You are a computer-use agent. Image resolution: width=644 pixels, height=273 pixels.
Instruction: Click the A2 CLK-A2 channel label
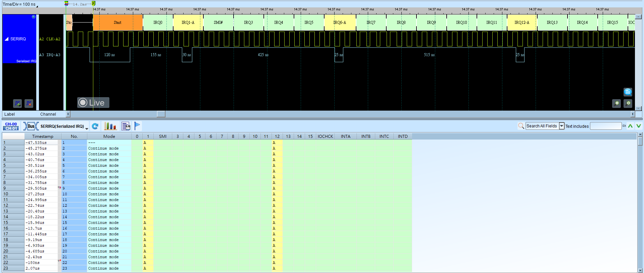coord(50,39)
